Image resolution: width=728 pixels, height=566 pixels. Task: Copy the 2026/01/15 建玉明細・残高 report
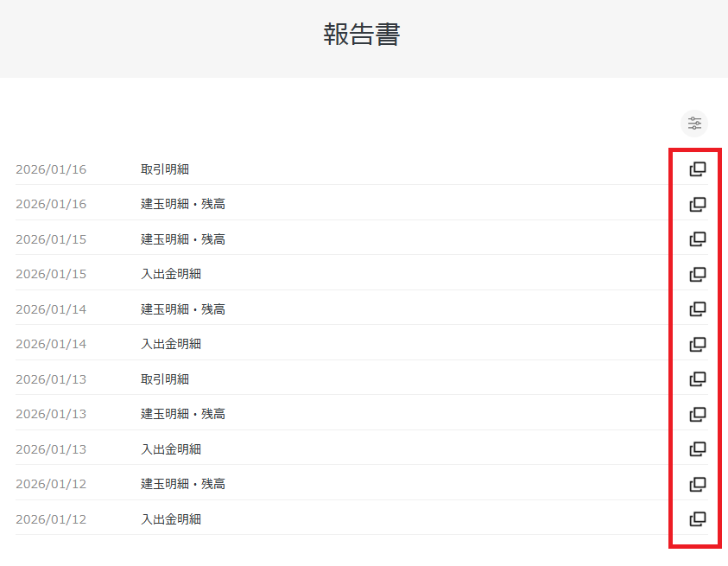point(696,239)
